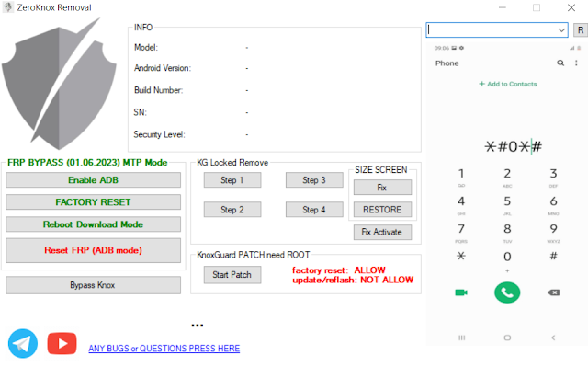Tap dialer key 9 WXYZ
This screenshot has height=367, width=588.
[553, 233]
